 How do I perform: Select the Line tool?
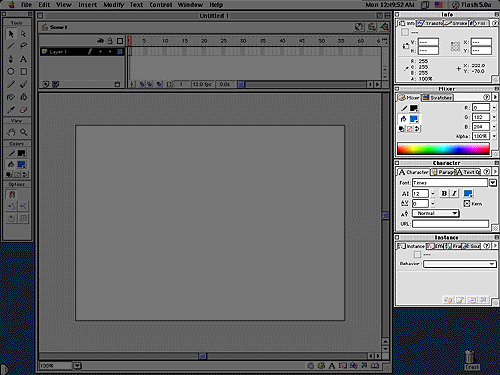pos(11,46)
